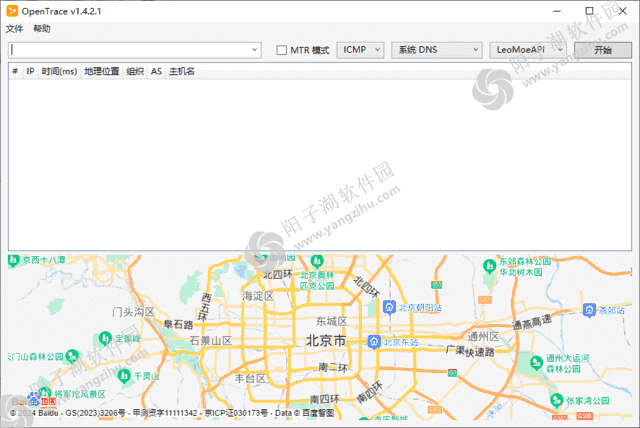Click the # column header
Viewport: 640px width, 428px height.
[15, 71]
